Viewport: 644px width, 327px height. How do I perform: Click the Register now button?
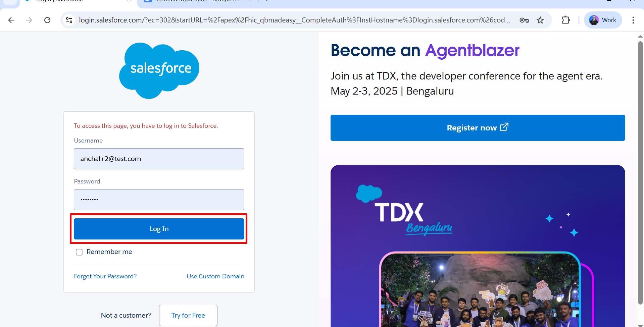(x=478, y=128)
